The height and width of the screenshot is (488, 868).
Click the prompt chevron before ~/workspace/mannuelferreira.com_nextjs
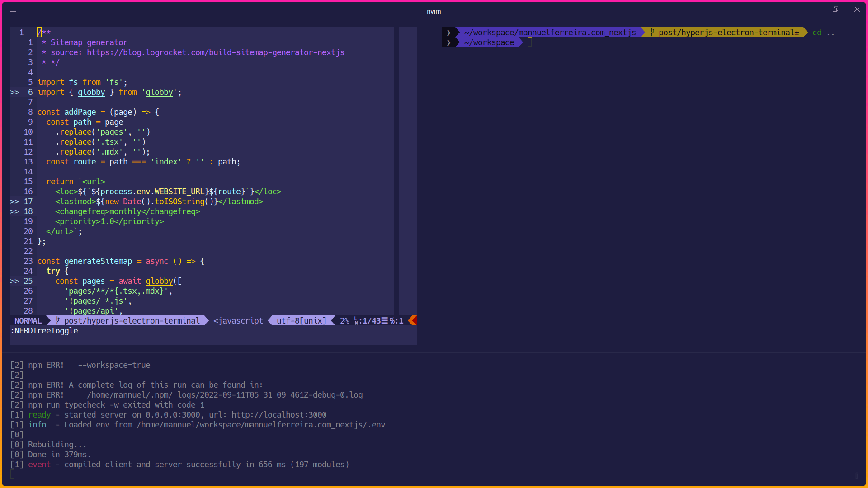[448, 33]
